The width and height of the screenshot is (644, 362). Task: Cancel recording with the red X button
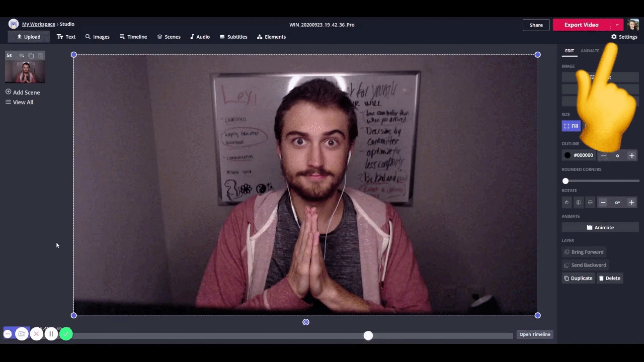pyautogui.click(x=36, y=334)
